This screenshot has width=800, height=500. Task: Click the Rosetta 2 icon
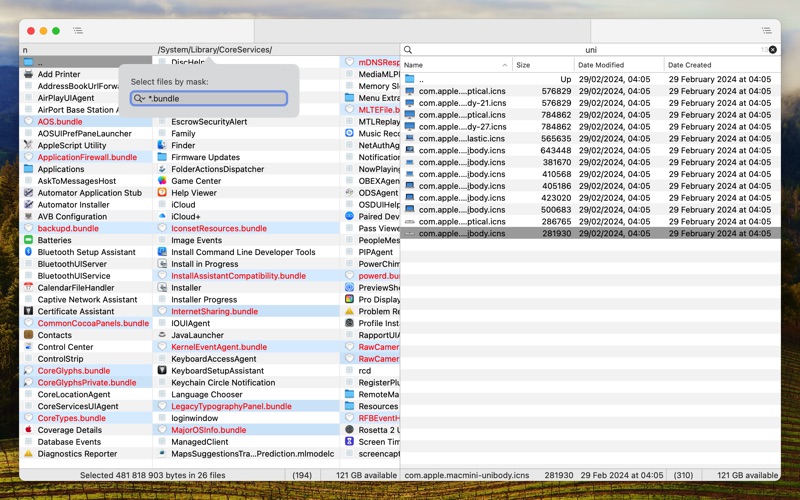(x=349, y=430)
